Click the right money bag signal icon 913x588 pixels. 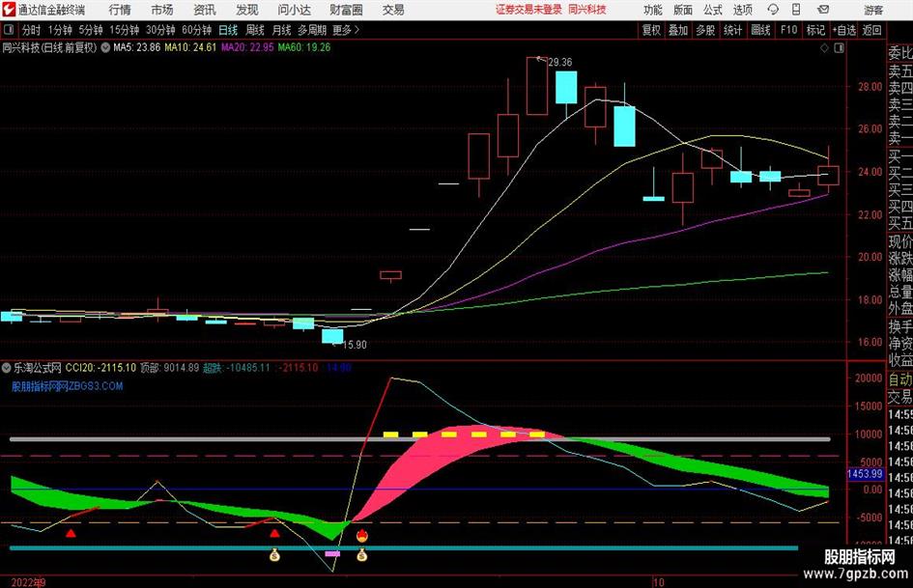click(x=361, y=555)
